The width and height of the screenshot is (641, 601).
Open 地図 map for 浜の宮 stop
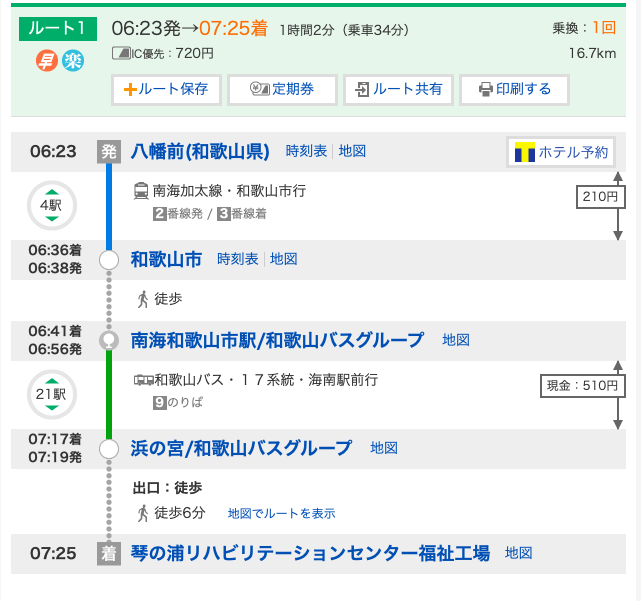[x=384, y=448]
